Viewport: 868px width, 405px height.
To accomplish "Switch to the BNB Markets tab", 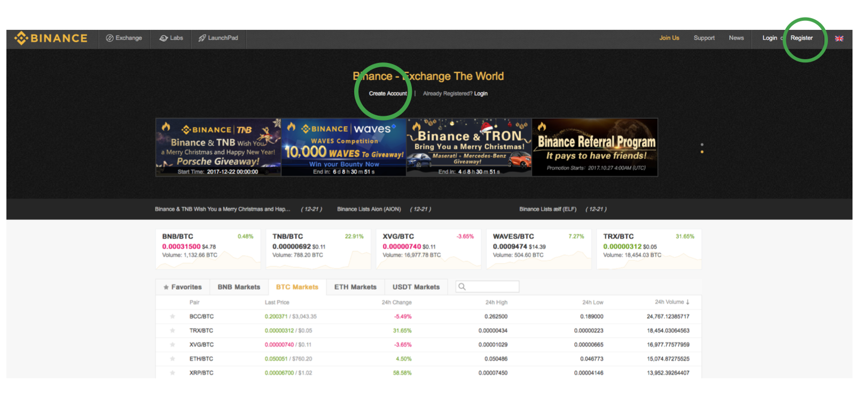I will 239,287.
